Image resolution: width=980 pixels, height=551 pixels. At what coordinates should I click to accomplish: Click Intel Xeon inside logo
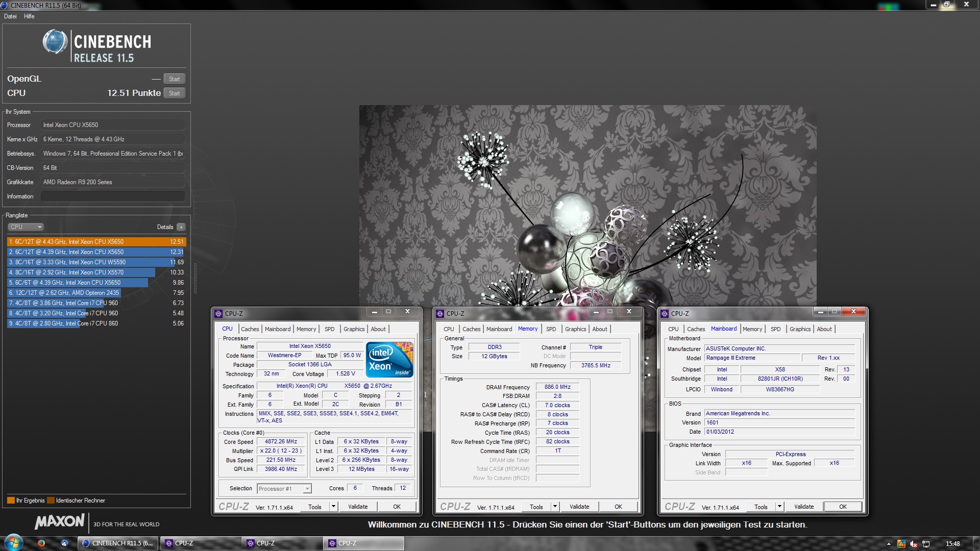click(x=390, y=360)
